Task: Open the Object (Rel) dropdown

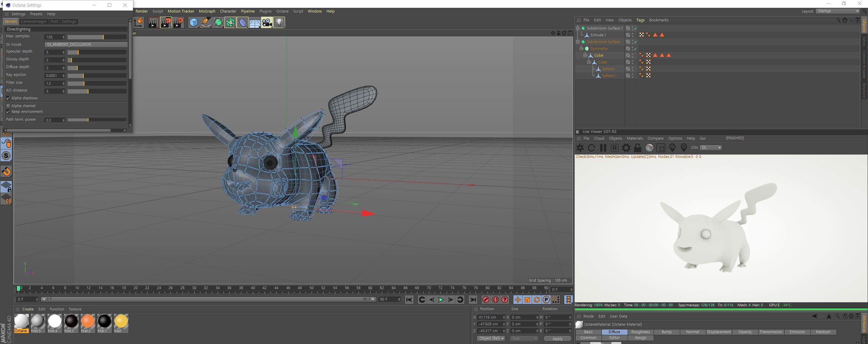Action: pyautogui.click(x=491, y=339)
